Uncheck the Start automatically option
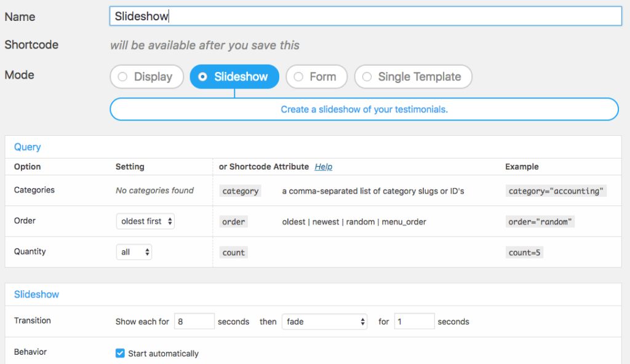 tap(120, 353)
